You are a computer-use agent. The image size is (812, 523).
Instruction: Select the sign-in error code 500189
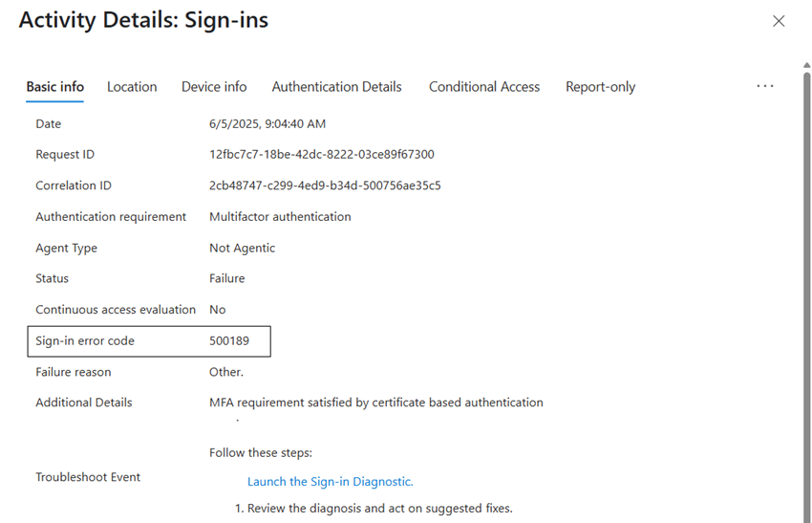coord(229,341)
